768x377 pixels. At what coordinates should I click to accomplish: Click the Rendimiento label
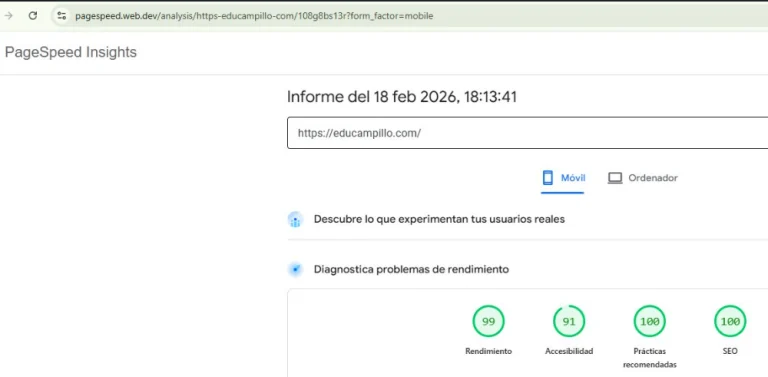point(488,351)
